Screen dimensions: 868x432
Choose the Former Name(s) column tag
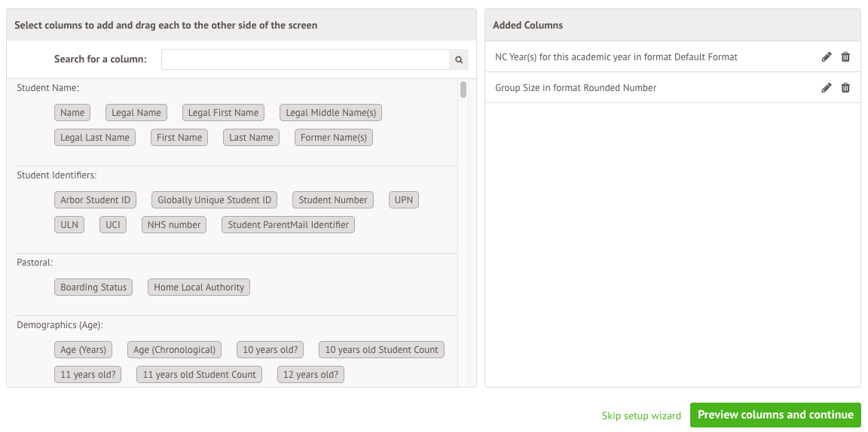tap(334, 138)
